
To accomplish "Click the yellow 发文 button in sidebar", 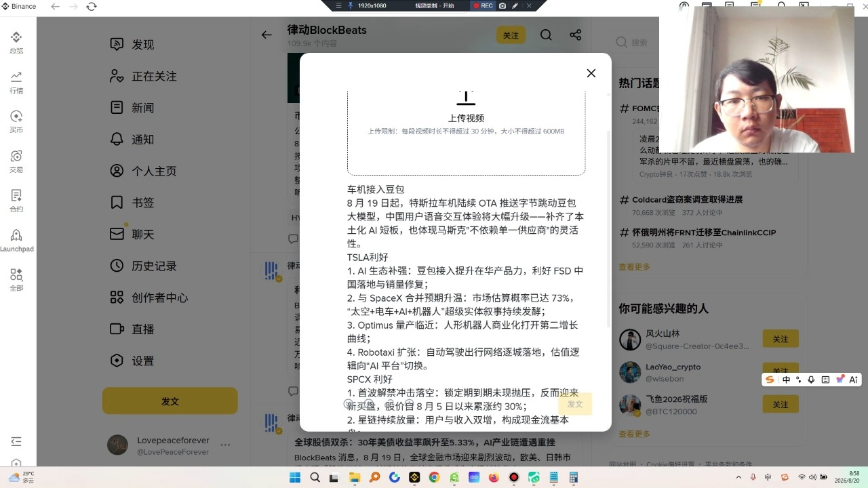I will click(170, 401).
